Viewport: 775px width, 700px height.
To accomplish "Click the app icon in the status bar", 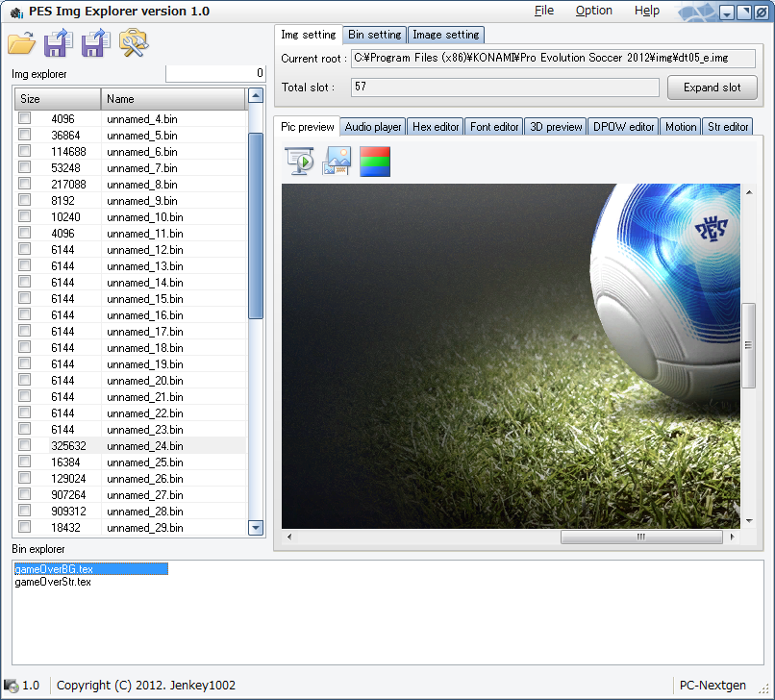I will 12,686.
